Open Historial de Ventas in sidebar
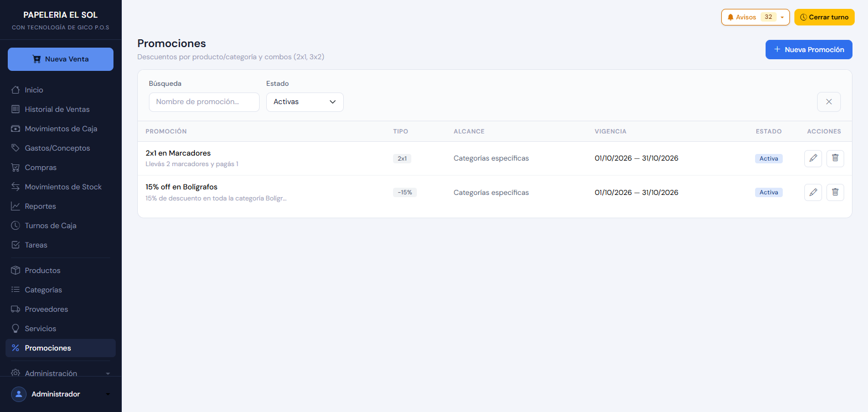 60,109
